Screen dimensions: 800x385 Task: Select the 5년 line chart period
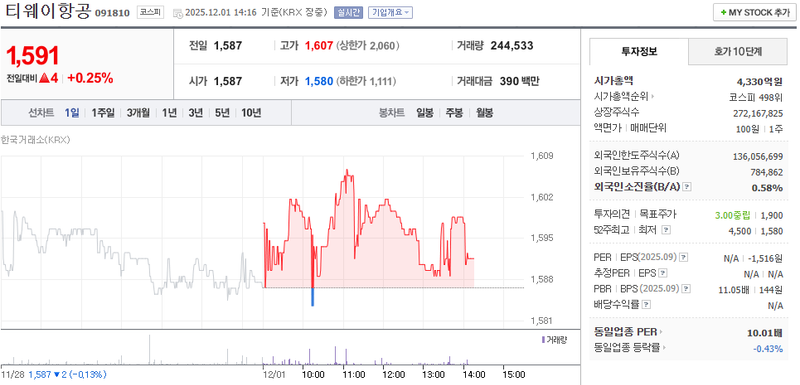pos(222,113)
